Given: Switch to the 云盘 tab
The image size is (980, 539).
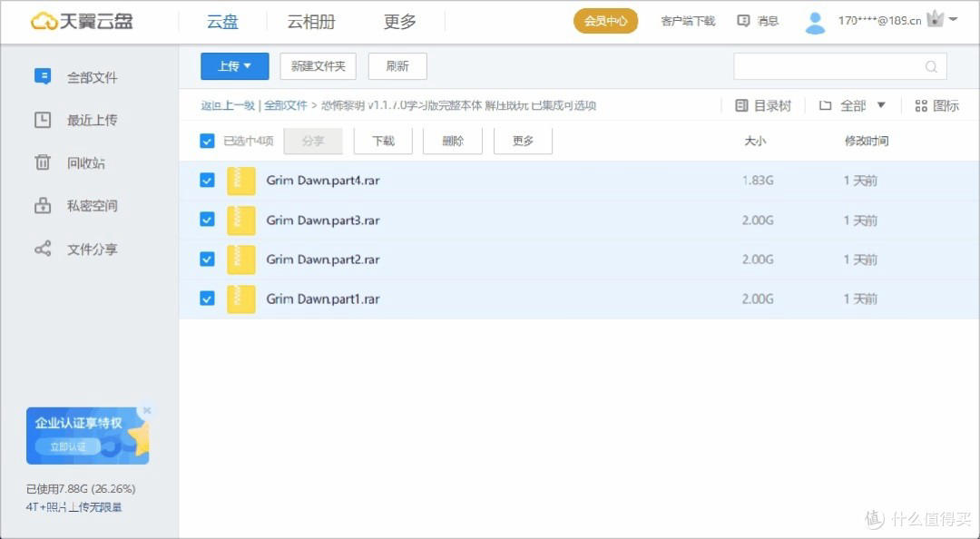Looking at the screenshot, I should [222, 21].
